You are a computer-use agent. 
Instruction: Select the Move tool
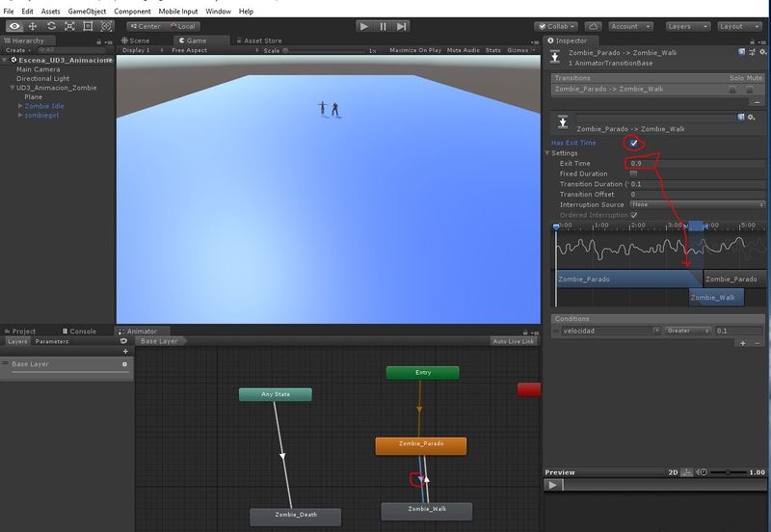[x=33, y=27]
